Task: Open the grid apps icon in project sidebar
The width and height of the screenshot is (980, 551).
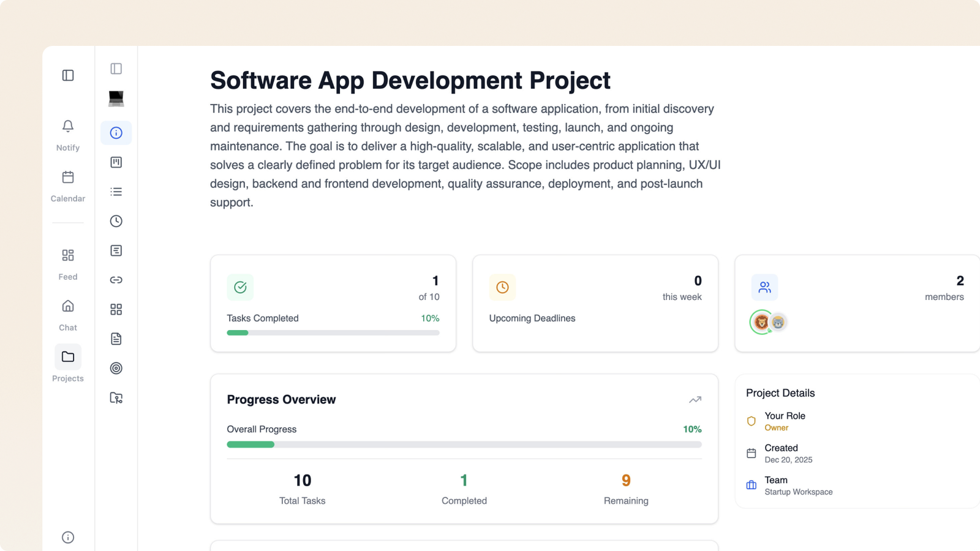Action: [x=116, y=309]
